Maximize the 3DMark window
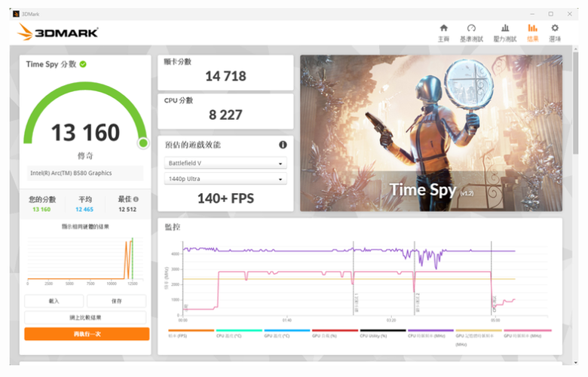The width and height of the screenshot is (588, 377). [x=550, y=14]
